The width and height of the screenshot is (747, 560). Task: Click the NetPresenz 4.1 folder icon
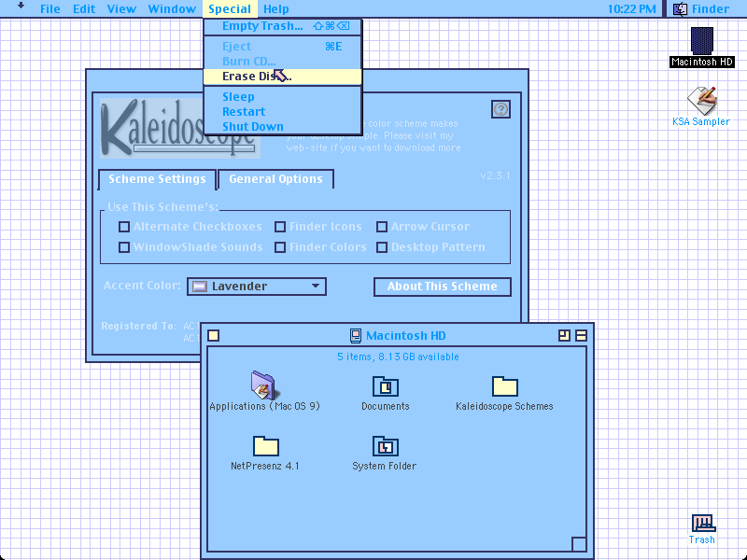click(x=266, y=446)
